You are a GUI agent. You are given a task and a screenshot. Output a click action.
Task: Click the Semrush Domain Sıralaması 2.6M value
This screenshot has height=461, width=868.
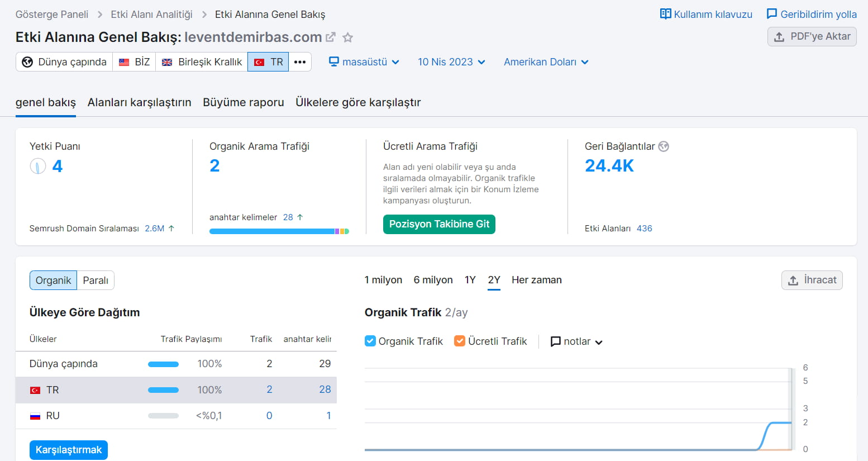155,228
